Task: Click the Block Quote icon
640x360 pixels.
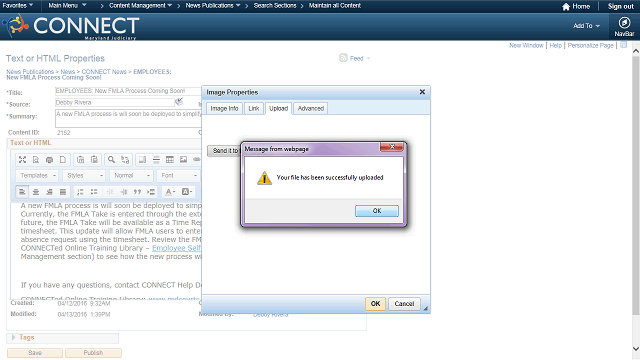Action: tap(138, 192)
